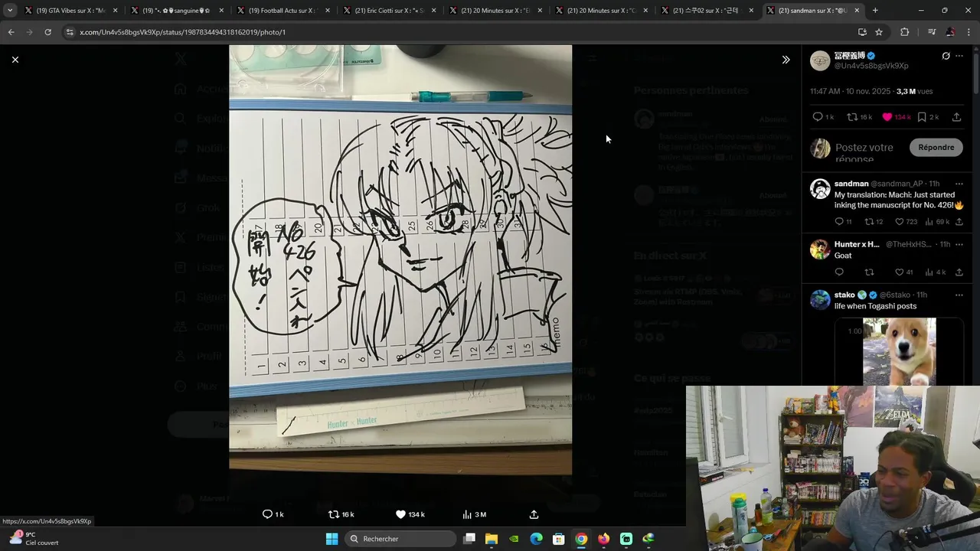Collapse the reply sidebar with double chevron

point(786,60)
